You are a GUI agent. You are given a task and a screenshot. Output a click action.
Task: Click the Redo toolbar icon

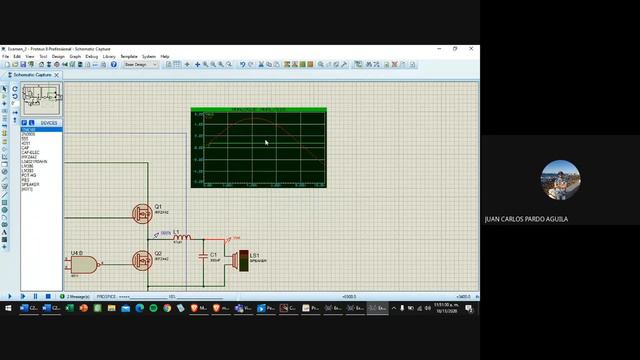tap(251, 64)
